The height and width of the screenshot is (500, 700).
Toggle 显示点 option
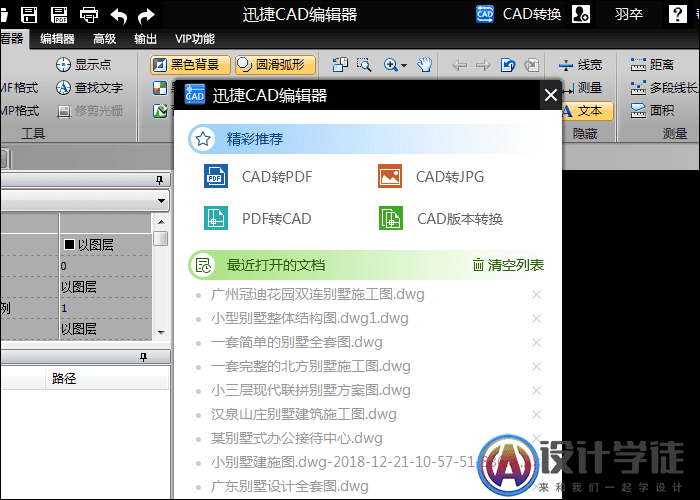(x=83, y=65)
